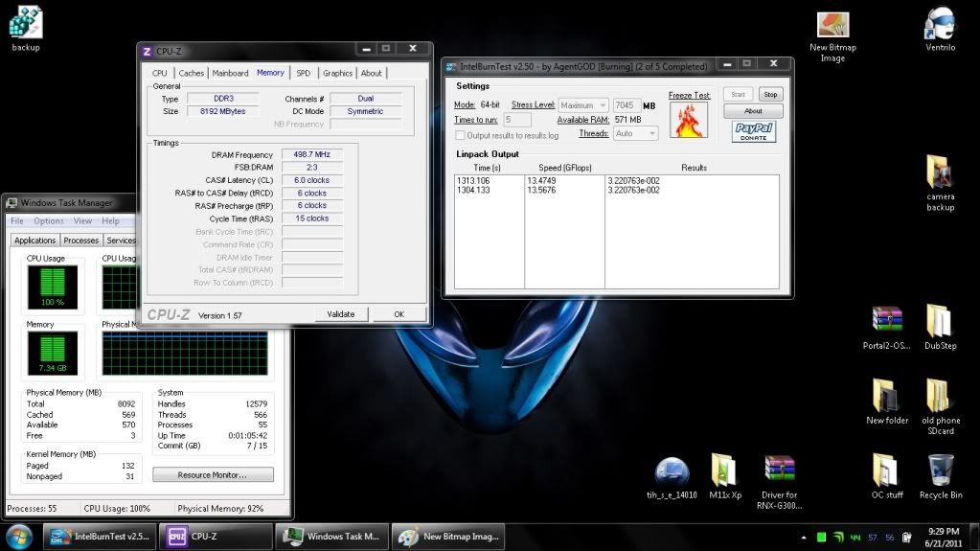Open the M11x Xp folder
Screen dimensions: 980x551
[725, 476]
